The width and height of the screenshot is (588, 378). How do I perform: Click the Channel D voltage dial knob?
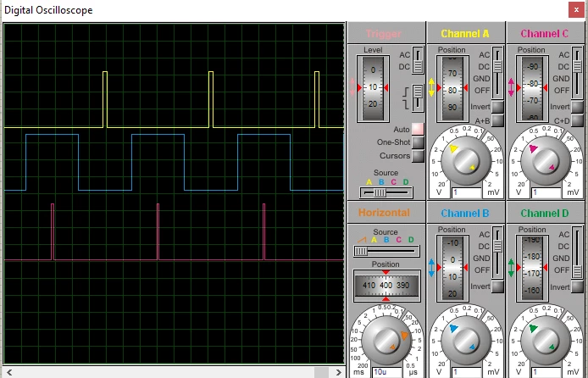point(546,340)
